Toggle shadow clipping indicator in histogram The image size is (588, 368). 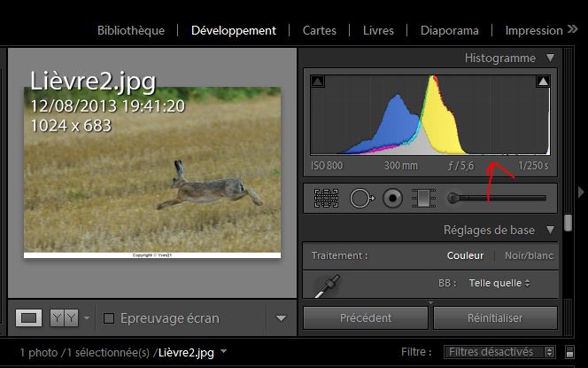click(318, 82)
